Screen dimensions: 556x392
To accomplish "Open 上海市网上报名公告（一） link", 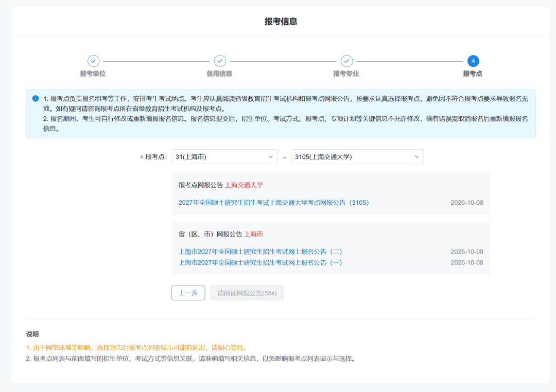I will [x=260, y=263].
